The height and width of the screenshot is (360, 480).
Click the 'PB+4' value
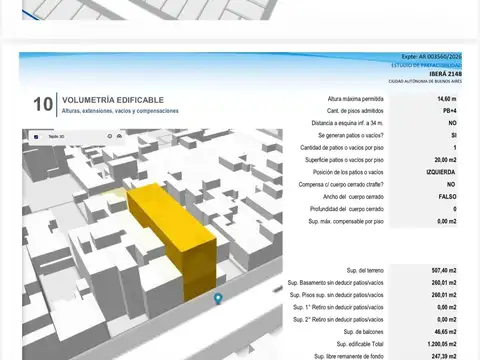point(449,111)
